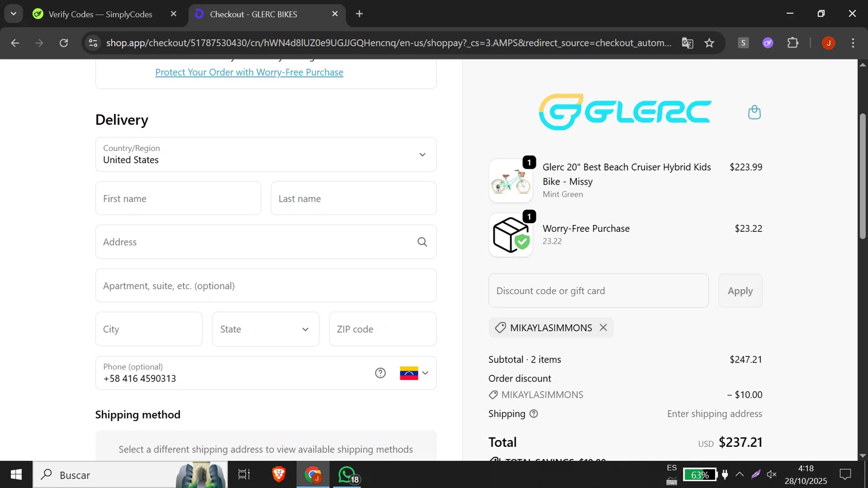Focus the Address field

(266, 242)
